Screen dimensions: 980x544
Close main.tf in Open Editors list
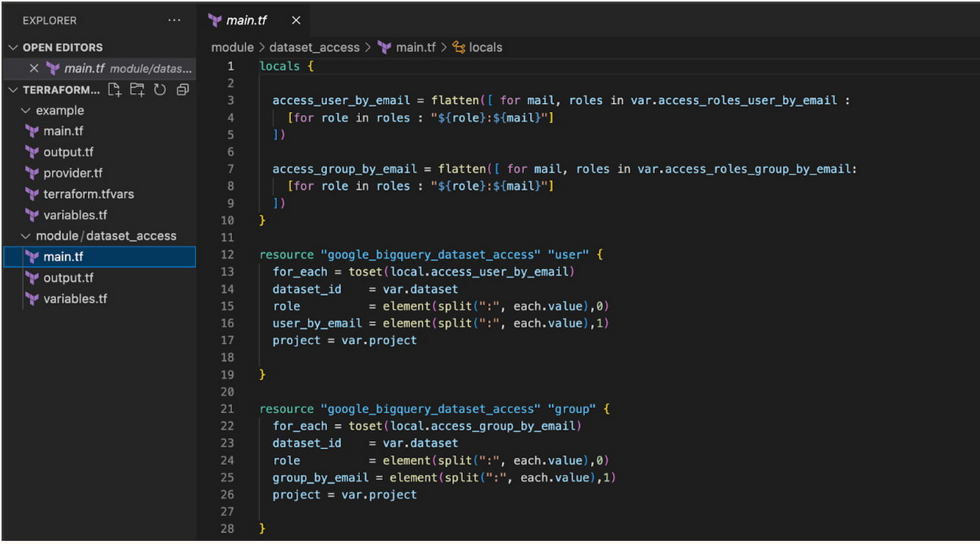(x=33, y=69)
